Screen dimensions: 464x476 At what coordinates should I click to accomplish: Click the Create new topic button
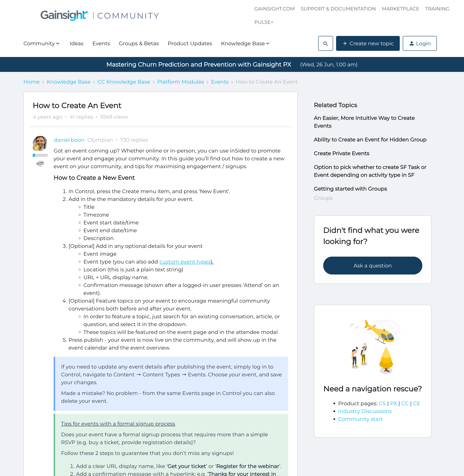click(368, 43)
